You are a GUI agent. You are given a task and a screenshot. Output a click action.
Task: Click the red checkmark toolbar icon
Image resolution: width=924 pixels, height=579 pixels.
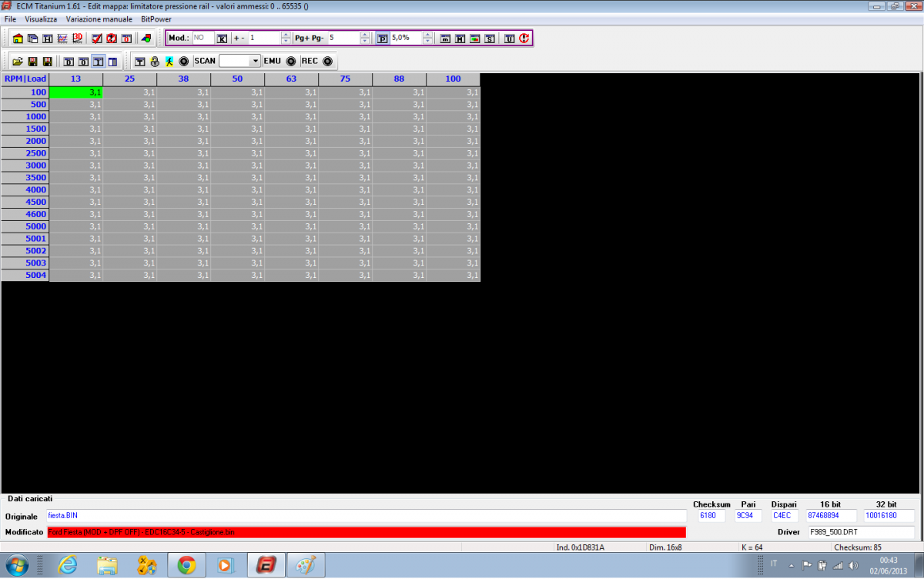(x=97, y=38)
